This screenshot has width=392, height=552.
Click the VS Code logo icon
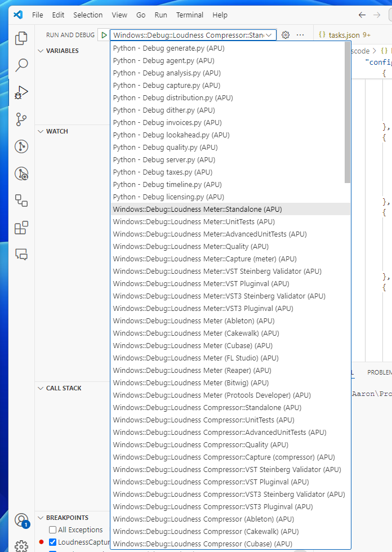click(x=18, y=15)
